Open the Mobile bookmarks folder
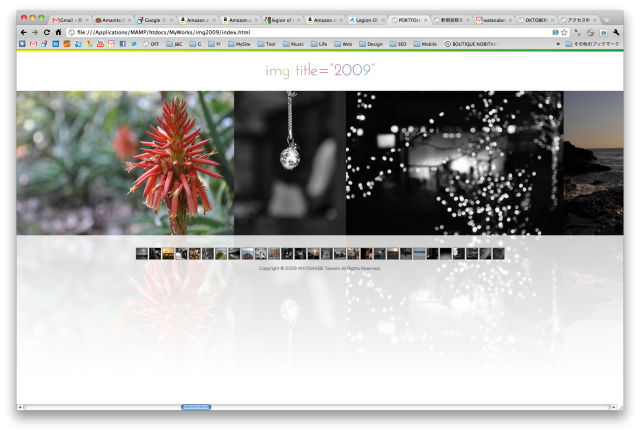The height and width of the screenshot is (433, 640). (x=425, y=44)
